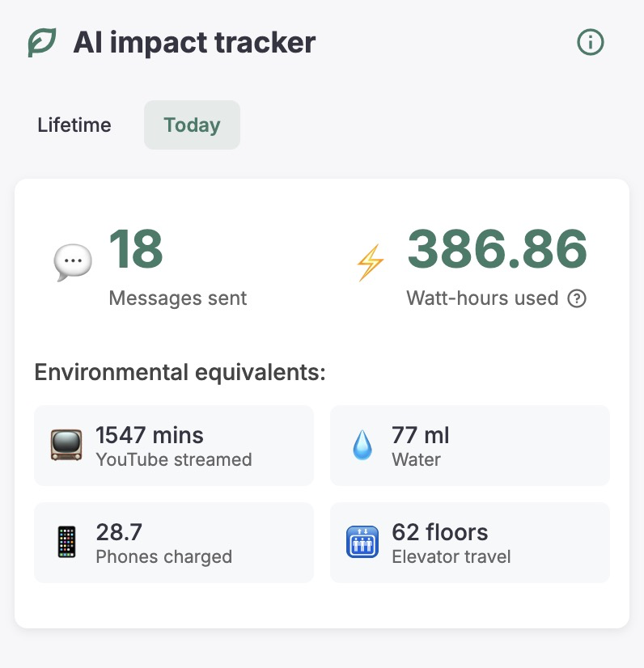Switch to the Lifetime tab

point(74,125)
